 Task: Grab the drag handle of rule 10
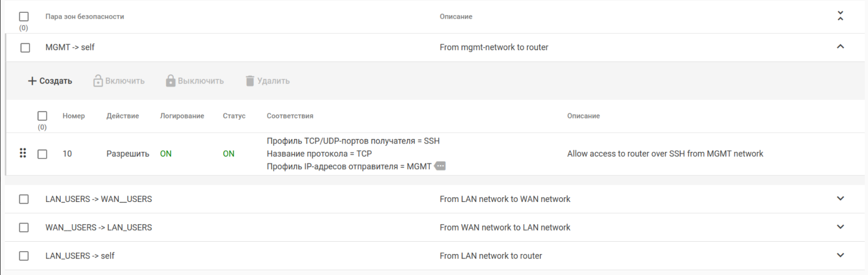click(x=23, y=154)
